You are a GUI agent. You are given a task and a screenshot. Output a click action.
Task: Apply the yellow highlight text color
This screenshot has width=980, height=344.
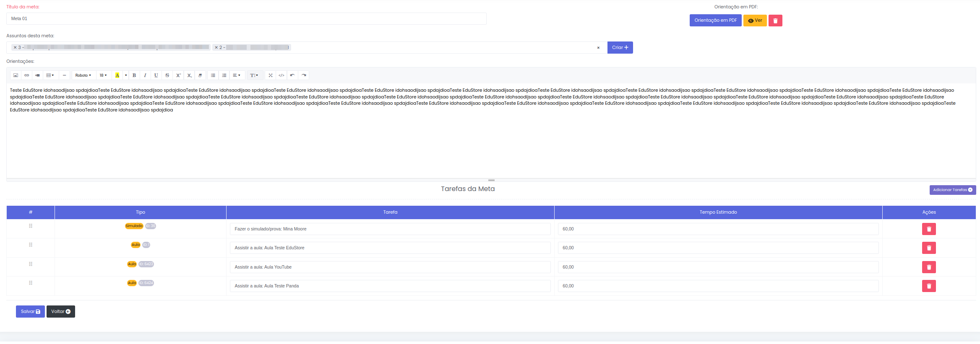point(117,75)
